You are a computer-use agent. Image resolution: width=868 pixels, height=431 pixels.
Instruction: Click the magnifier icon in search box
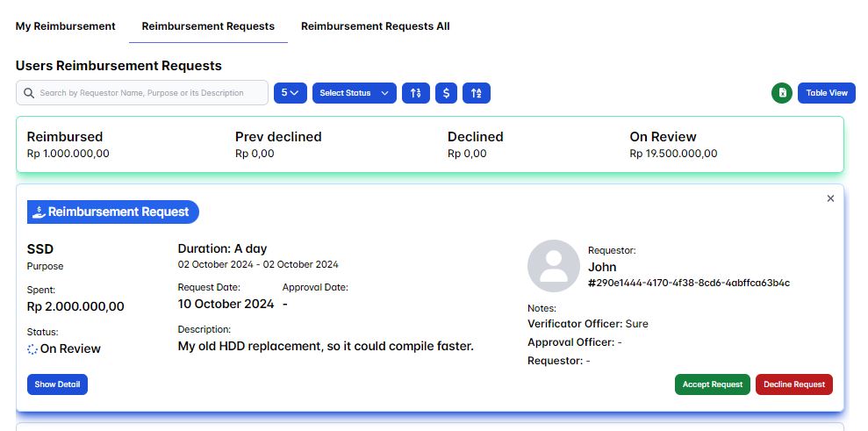(29, 93)
